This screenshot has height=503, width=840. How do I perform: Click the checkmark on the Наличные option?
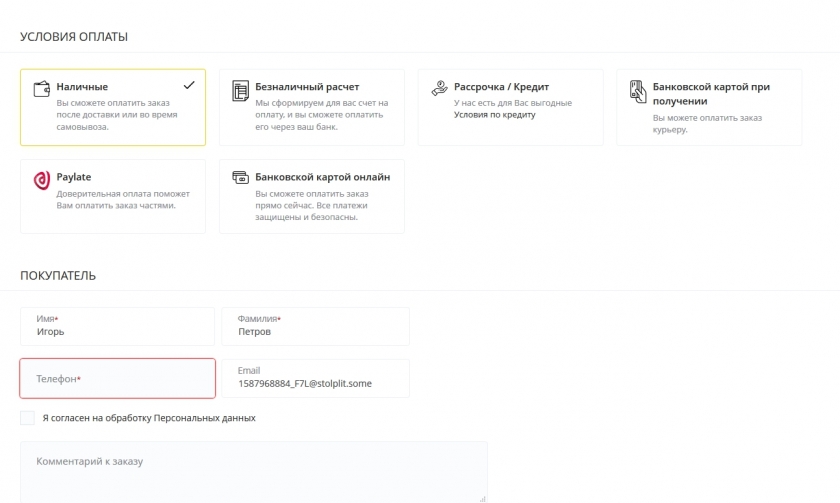point(189,86)
